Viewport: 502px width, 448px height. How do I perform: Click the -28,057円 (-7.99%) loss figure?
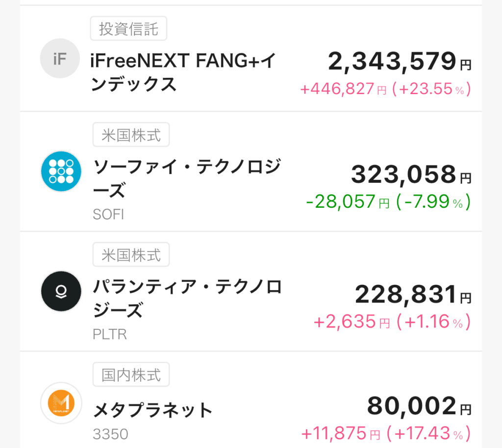(x=387, y=201)
